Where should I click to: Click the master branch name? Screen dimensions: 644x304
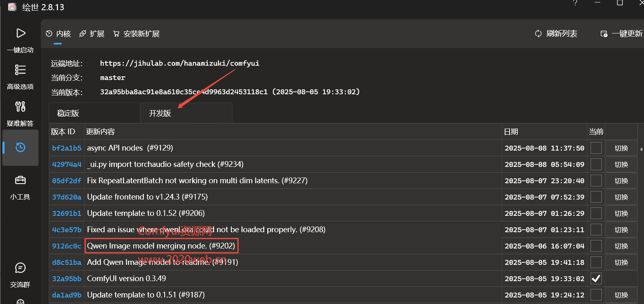tap(113, 78)
